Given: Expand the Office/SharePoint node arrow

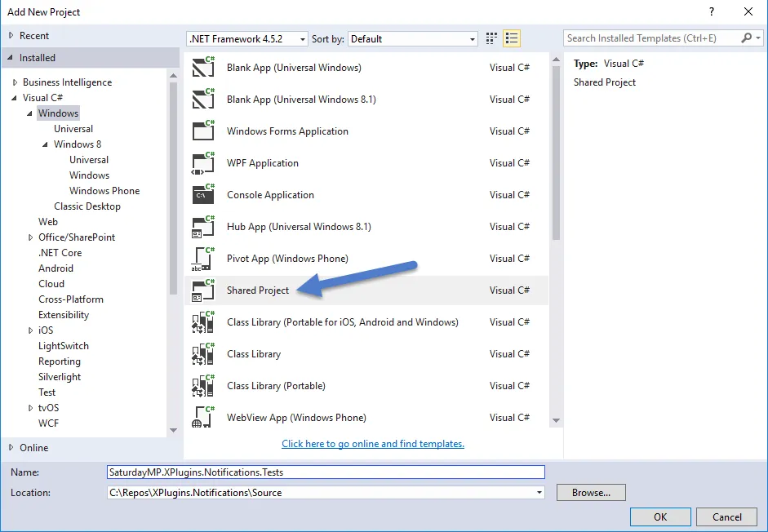Looking at the screenshot, I should point(30,237).
